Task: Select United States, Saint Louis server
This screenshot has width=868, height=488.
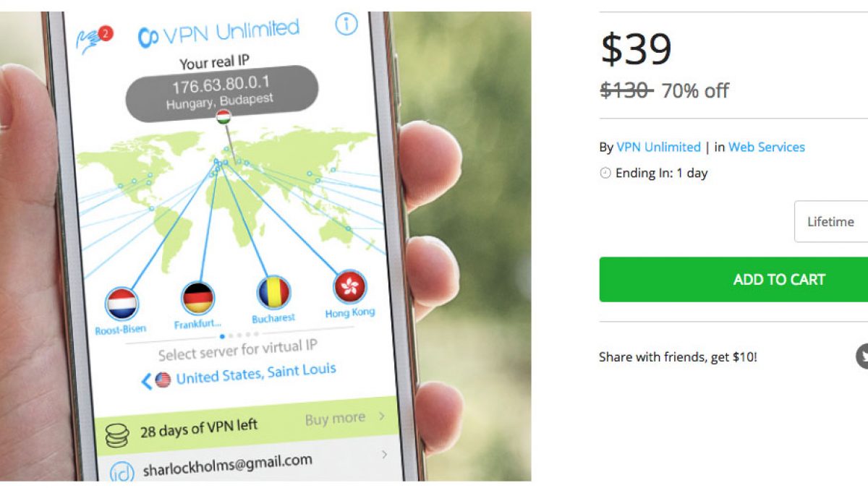Action: pyautogui.click(x=256, y=374)
